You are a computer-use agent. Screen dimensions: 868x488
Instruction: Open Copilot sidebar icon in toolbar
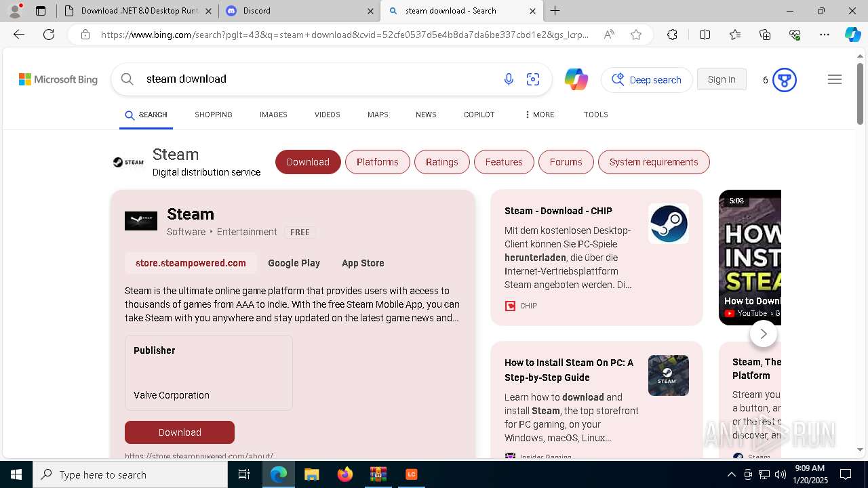pos(852,35)
